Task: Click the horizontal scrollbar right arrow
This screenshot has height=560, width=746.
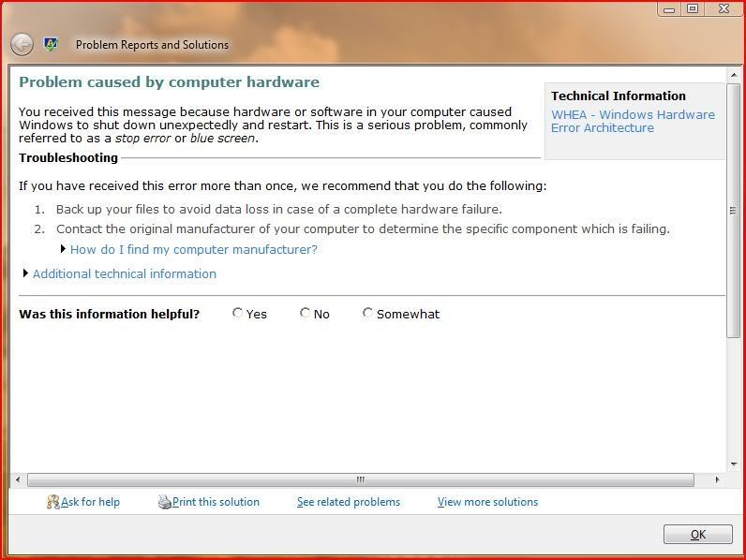Action: click(717, 479)
